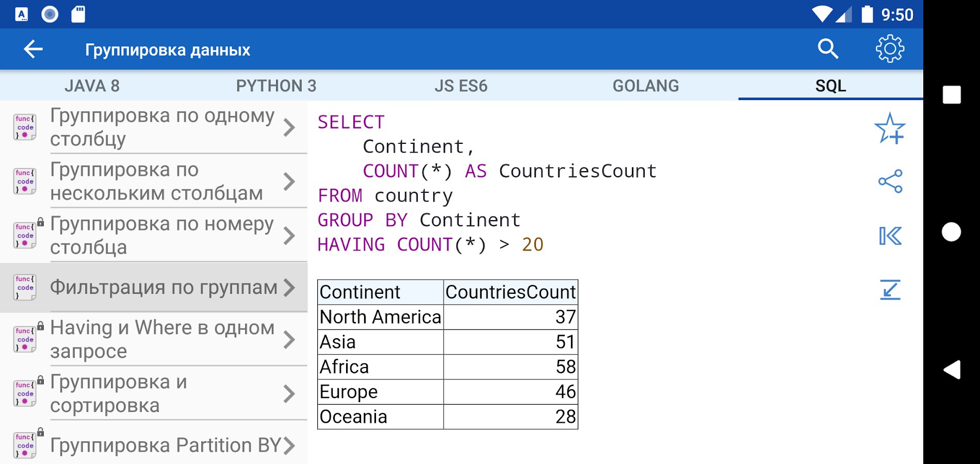Tap Android back triangle button
Image resolution: width=980 pixels, height=464 pixels.
click(952, 370)
